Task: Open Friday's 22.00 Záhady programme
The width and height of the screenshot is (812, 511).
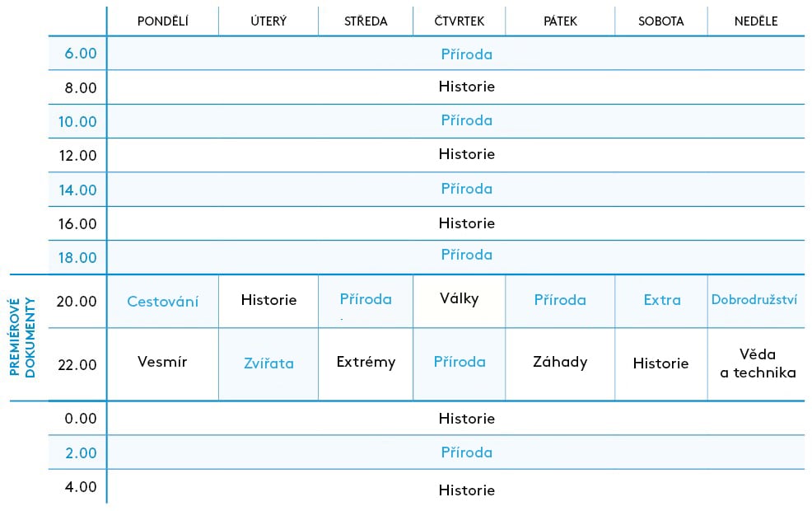Action: pos(560,362)
